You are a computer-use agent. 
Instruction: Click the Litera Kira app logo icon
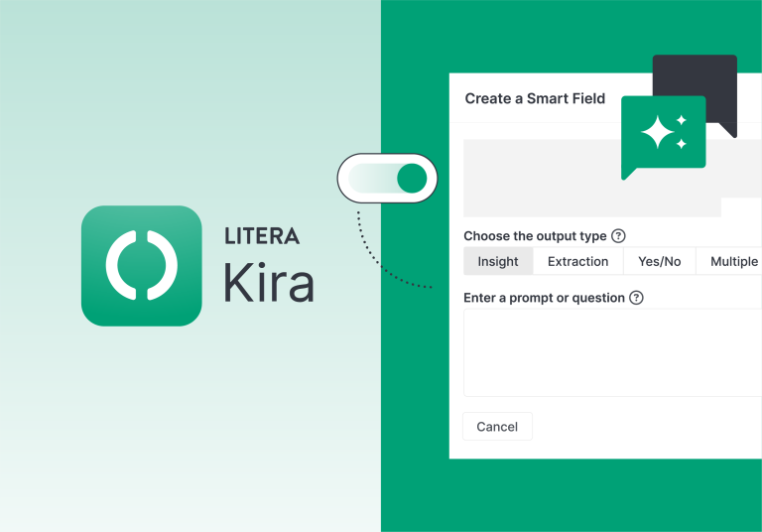(x=142, y=266)
